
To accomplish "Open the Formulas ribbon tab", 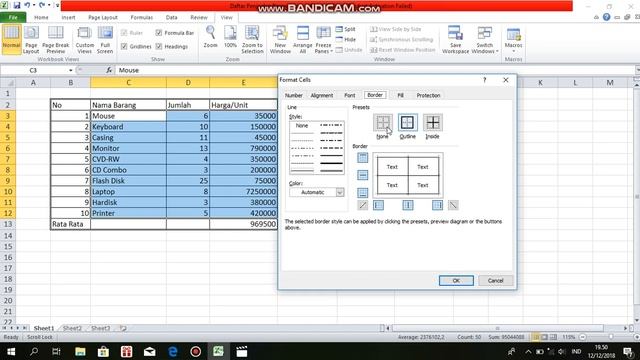I will click(x=142, y=18).
